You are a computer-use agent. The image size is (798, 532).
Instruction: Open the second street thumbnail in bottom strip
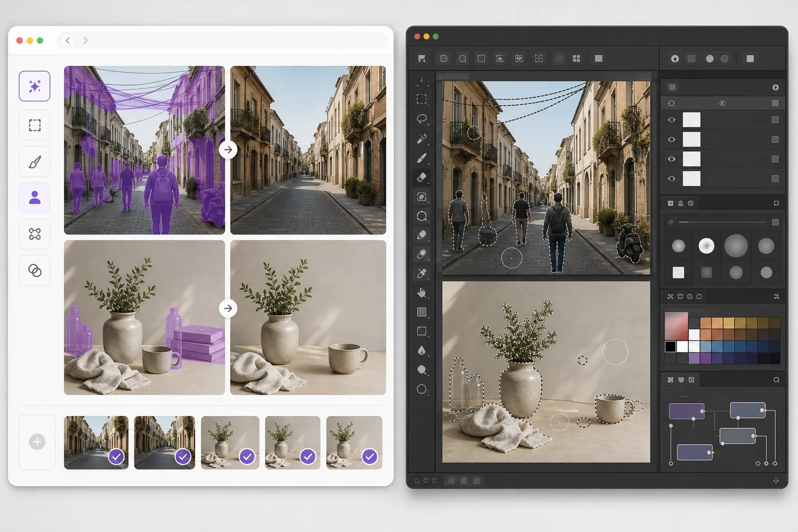tap(165, 443)
